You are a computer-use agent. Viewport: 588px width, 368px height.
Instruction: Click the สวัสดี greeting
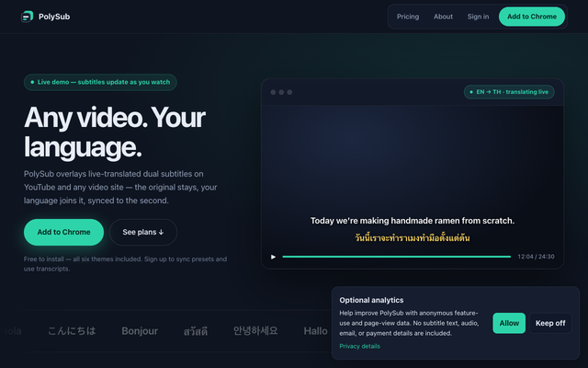coord(196,331)
